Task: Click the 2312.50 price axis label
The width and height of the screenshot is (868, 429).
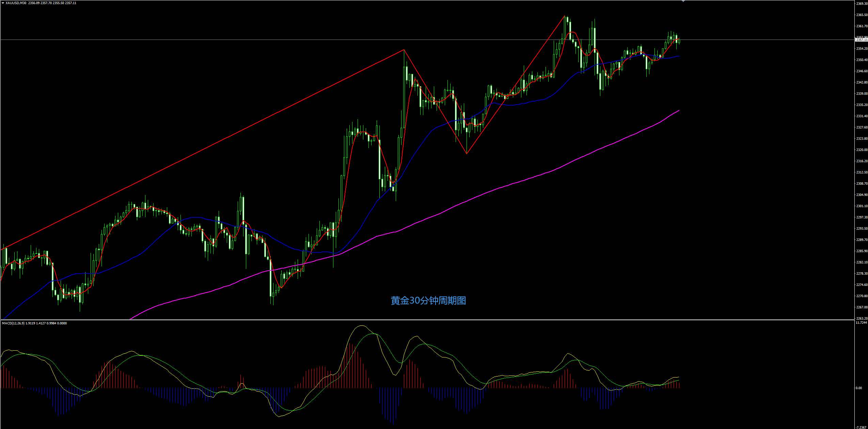Action: point(862,172)
